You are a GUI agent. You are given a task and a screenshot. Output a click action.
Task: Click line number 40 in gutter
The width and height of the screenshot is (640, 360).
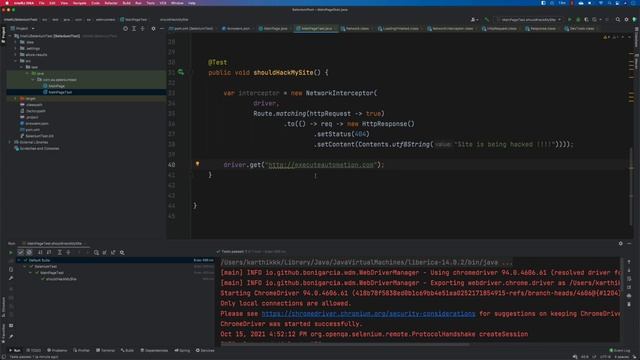(x=171, y=164)
